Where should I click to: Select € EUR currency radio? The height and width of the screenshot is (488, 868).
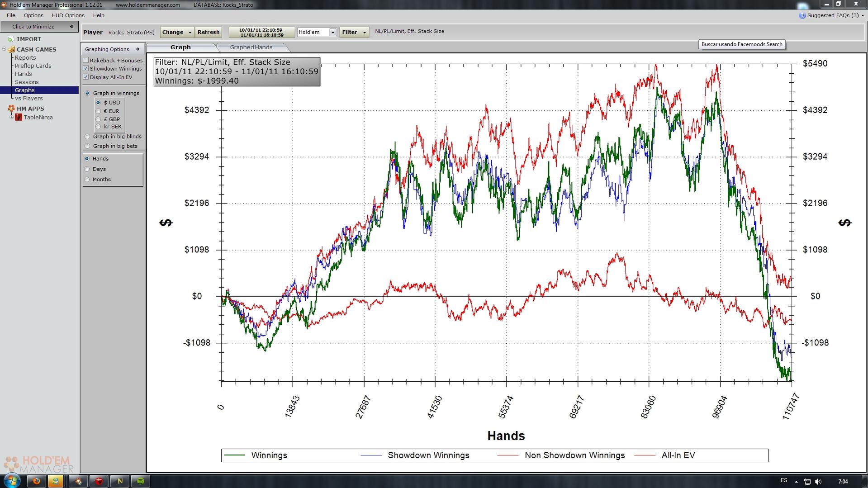[x=98, y=111]
